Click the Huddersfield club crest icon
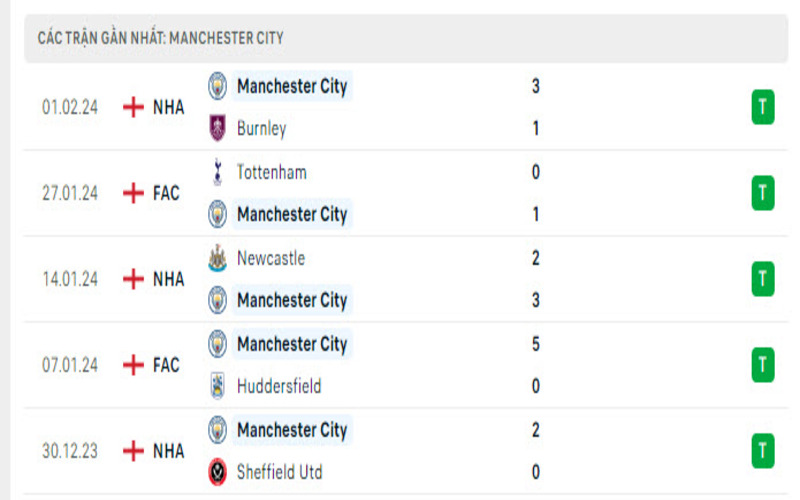The width and height of the screenshot is (800, 500). (217, 386)
